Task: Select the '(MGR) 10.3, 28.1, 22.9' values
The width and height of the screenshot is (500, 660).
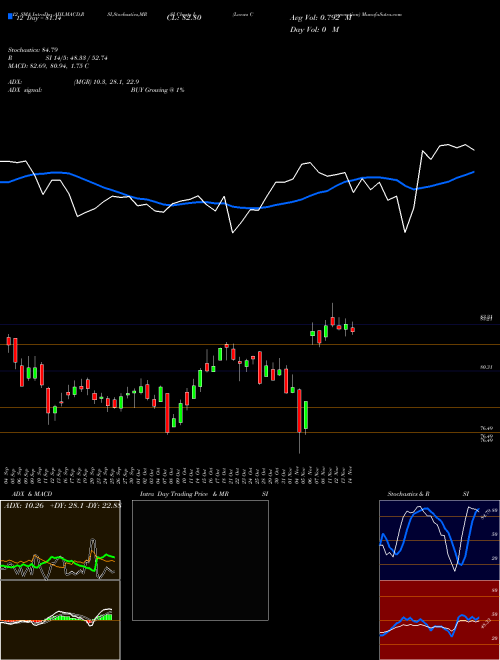Action: (x=106, y=82)
